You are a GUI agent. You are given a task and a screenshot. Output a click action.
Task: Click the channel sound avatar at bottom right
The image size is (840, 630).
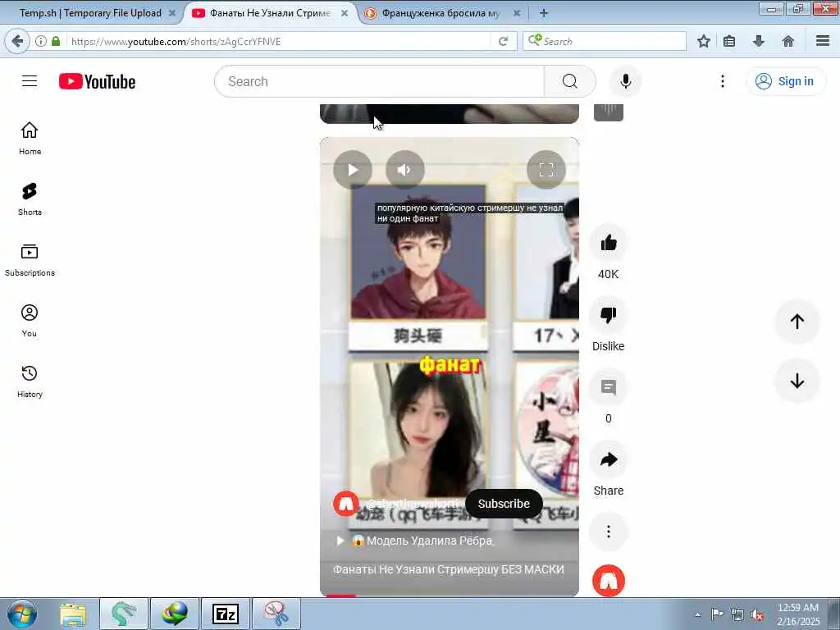click(609, 581)
